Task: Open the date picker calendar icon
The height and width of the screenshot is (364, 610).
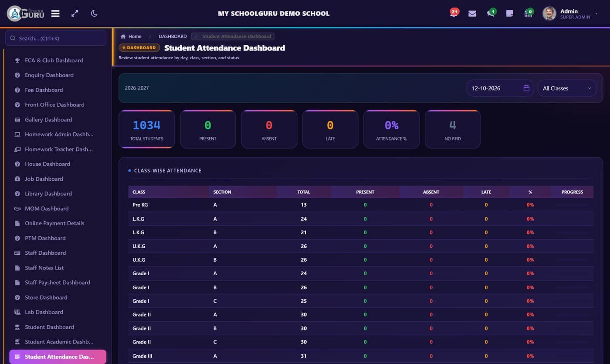Action: point(526,88)
